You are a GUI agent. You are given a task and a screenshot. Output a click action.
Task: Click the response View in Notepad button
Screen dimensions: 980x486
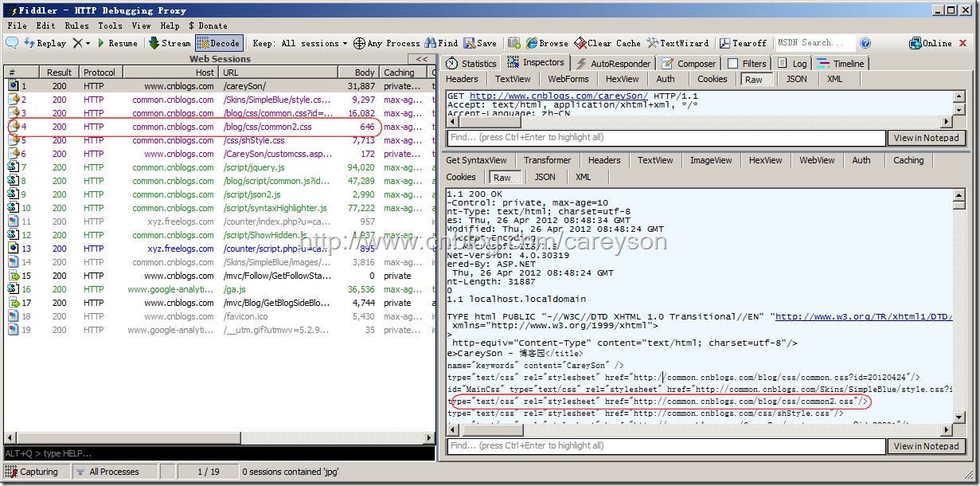click(x=926, y=446)
